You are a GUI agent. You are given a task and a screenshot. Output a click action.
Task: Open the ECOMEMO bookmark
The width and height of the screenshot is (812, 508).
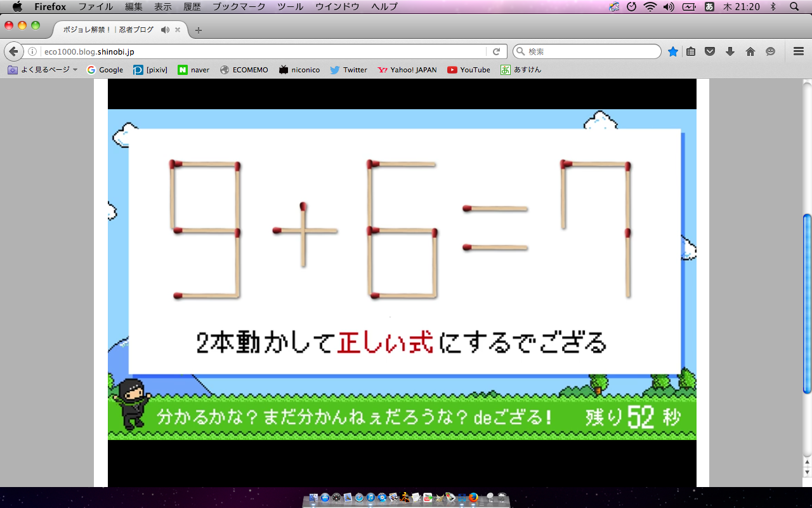pos(244,70)
